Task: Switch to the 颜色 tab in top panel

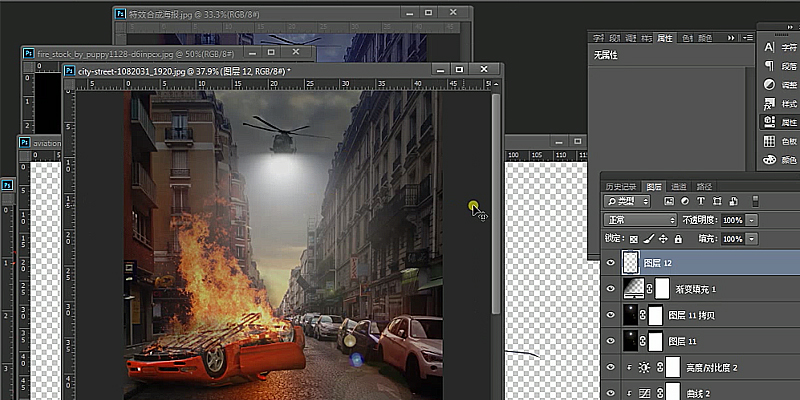Action: 705,38
